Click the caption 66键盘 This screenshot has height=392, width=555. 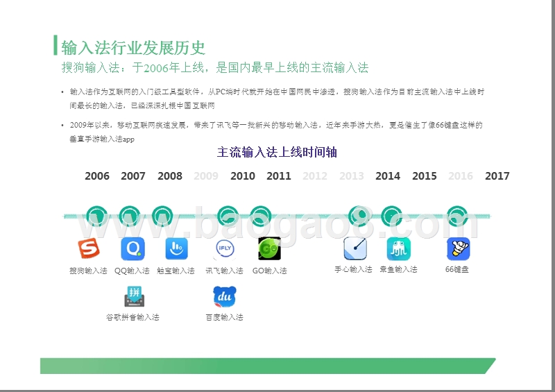[457, 269]
